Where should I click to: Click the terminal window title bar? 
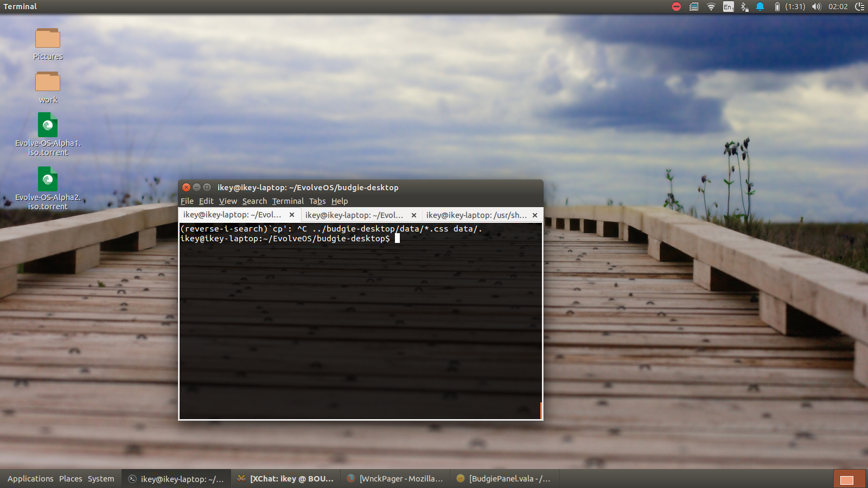coord(361,187)
